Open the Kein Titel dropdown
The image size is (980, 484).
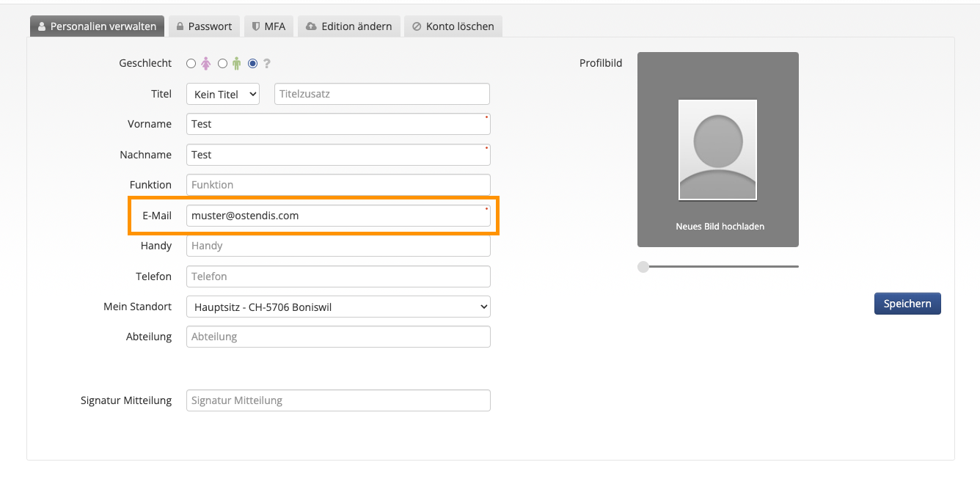click(223, 94)
